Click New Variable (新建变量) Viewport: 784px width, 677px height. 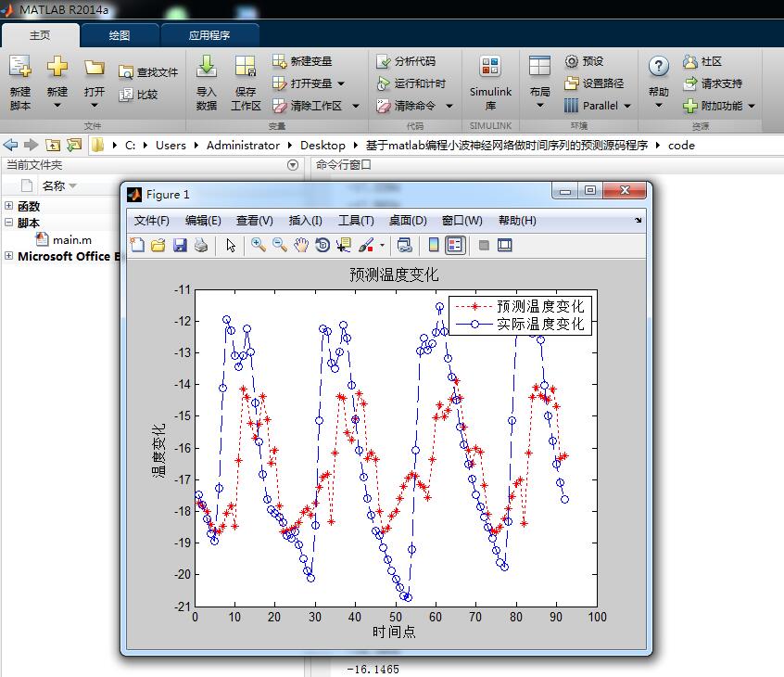[302, 61]
